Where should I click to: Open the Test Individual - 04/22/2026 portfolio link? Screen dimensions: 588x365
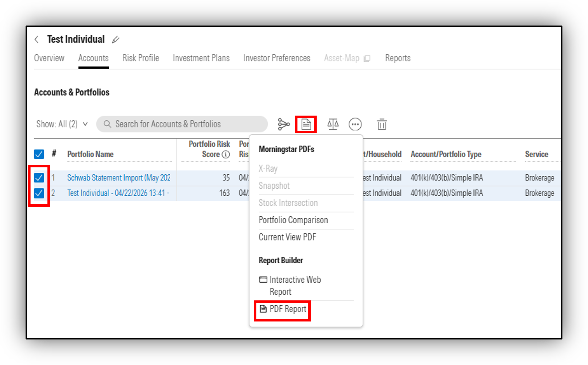click(x=118, y=193)
